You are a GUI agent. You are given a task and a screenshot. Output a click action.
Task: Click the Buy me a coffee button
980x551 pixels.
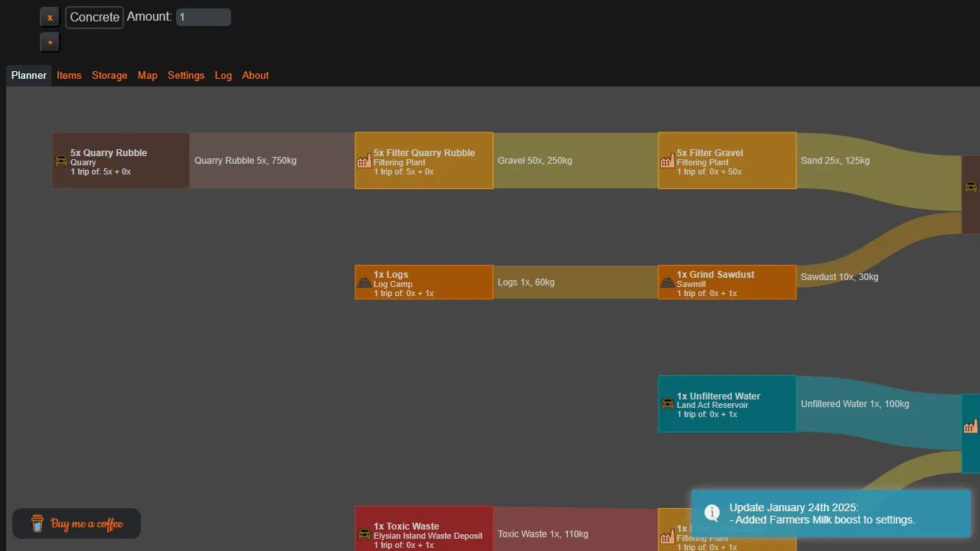pos(77,523)
